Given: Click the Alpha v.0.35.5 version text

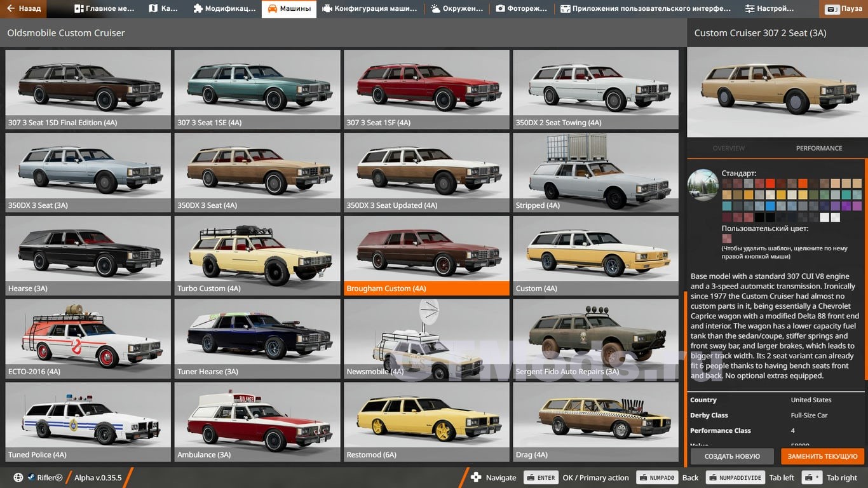Looking at the screenshot, I should click(98, 478).
